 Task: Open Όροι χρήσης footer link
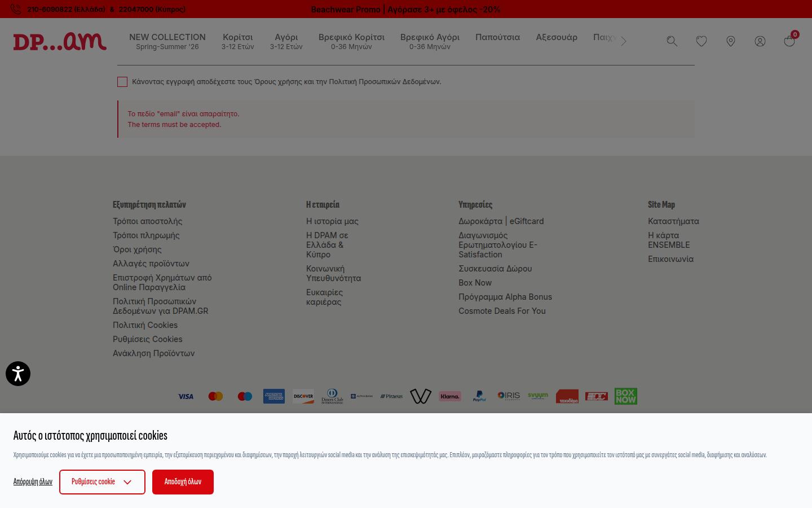tap(137, 249)
